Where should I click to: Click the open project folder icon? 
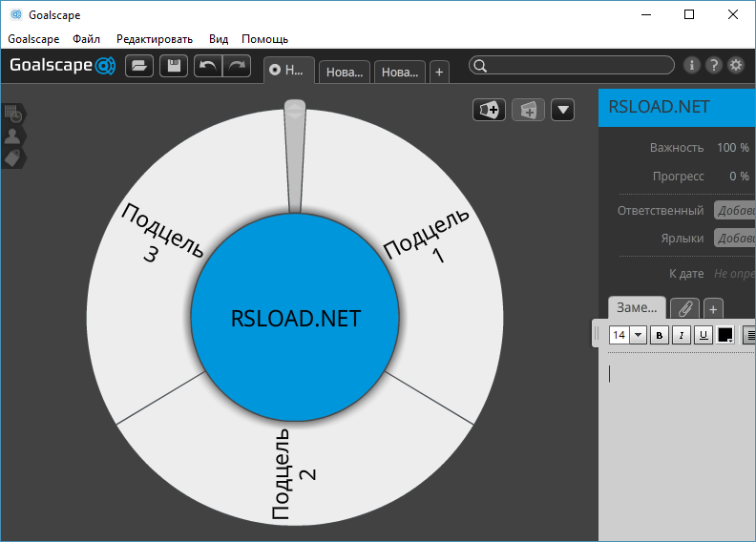point(139,66)
